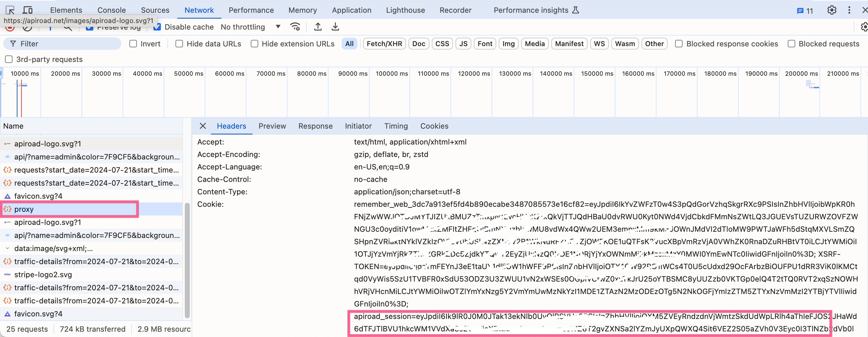Show the Initiator tab of request
868x337 pixels.
[x=358, y=126]
